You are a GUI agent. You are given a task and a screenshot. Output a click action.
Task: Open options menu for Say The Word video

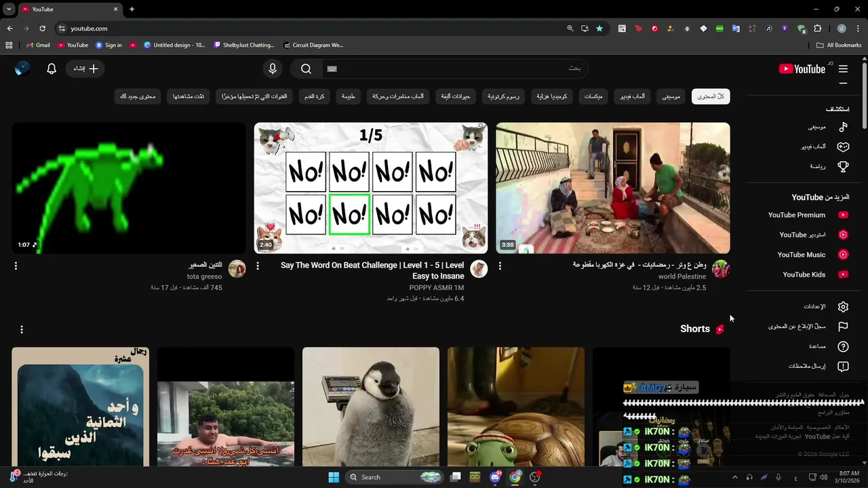click(258, 266)
